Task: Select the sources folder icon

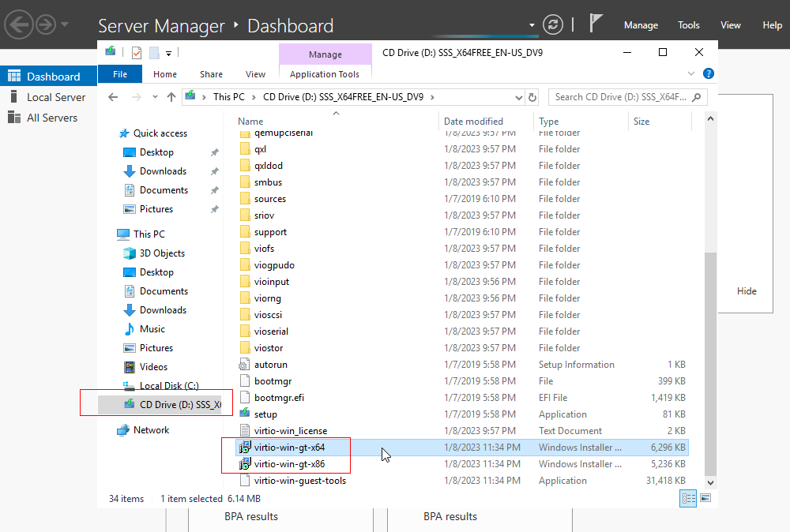Action: [x=245, y=199]
